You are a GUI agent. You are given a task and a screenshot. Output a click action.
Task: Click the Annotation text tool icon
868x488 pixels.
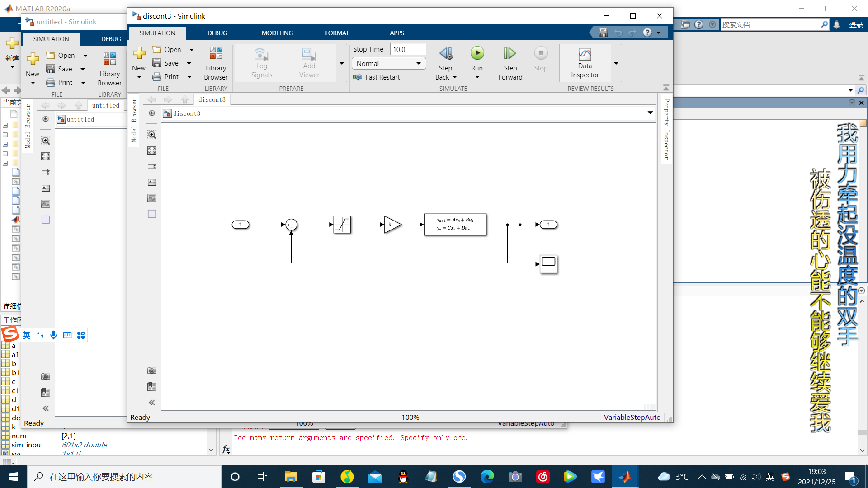tap(152, 182)
